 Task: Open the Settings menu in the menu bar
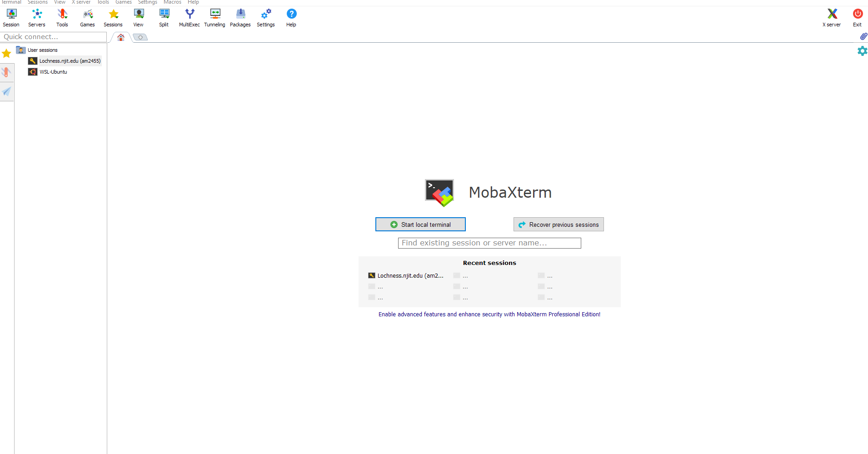pos(148,2)
